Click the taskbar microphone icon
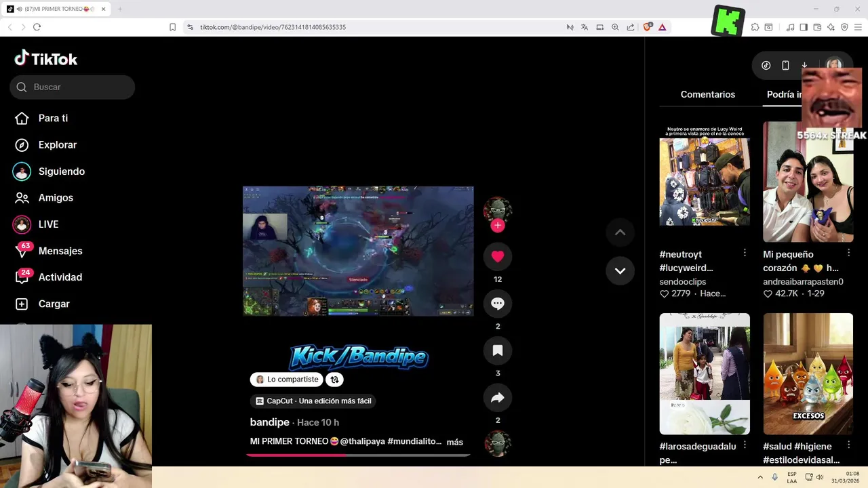This screenshot has height=488, width=868. pyautogui.click(x=774, y=477)
